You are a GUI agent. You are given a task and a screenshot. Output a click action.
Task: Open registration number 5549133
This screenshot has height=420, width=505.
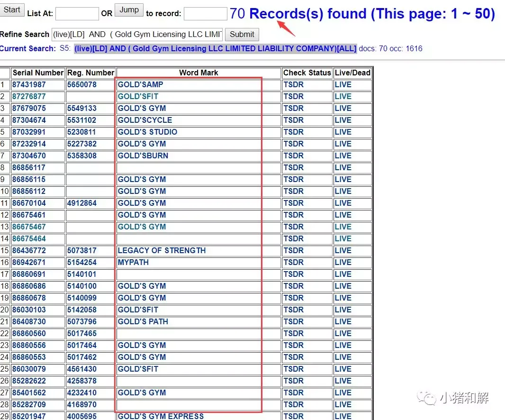(x=82, y=108)
